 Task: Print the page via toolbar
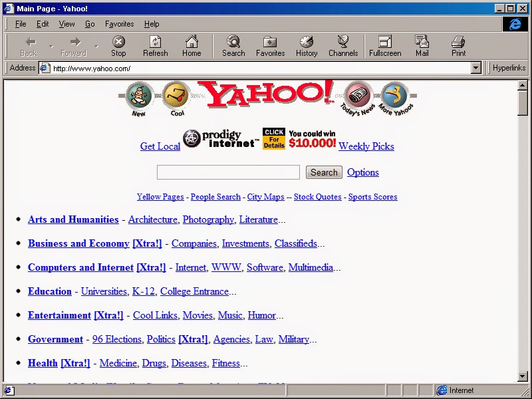[458, 47]
